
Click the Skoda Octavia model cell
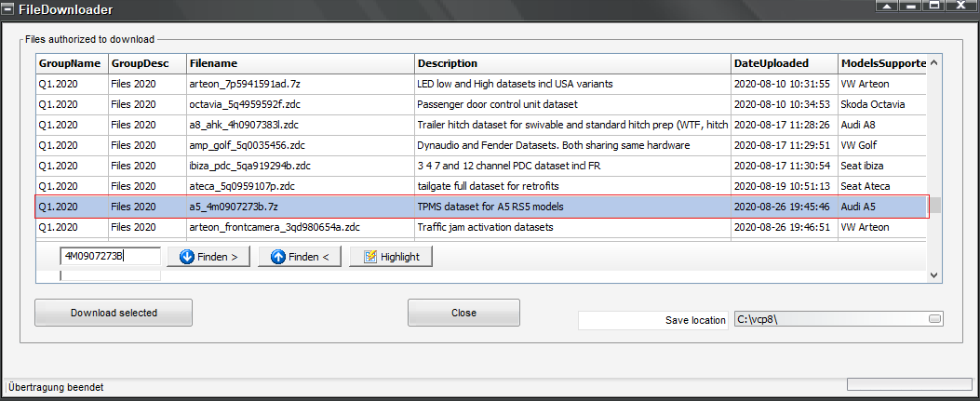tap(882, 104)
